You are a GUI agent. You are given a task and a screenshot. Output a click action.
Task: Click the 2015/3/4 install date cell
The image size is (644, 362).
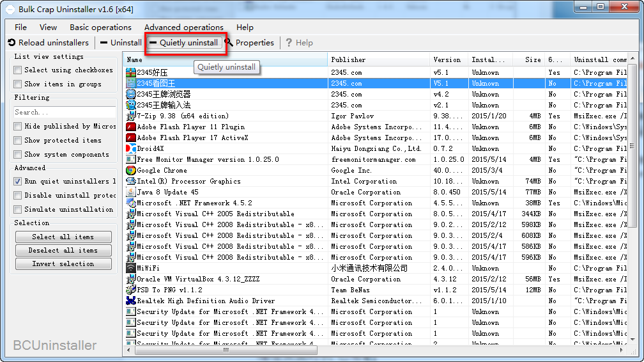(x=487, y=170)
